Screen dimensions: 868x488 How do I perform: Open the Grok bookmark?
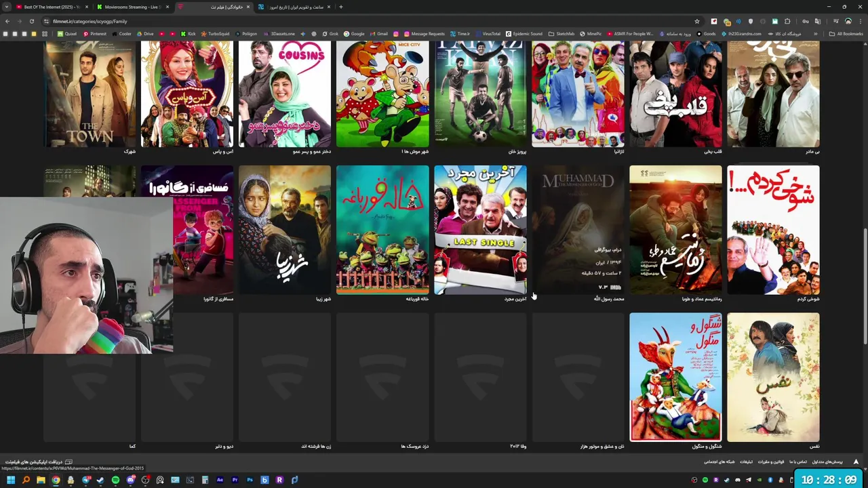click(330, 34)
